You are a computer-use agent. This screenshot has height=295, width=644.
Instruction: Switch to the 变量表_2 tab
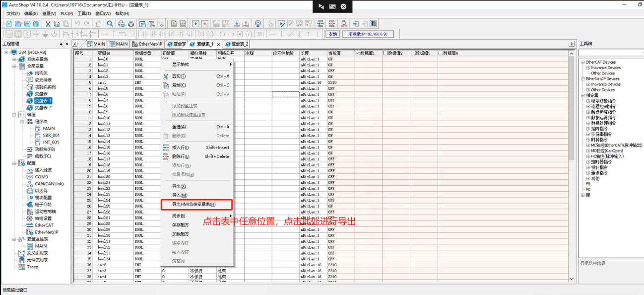point(238,44)
